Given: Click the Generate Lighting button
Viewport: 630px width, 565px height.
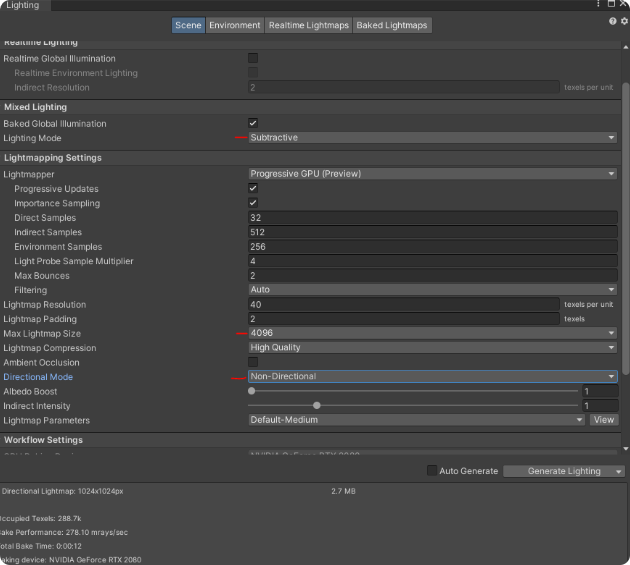Looking at the screenshot, I should [558, 471].
